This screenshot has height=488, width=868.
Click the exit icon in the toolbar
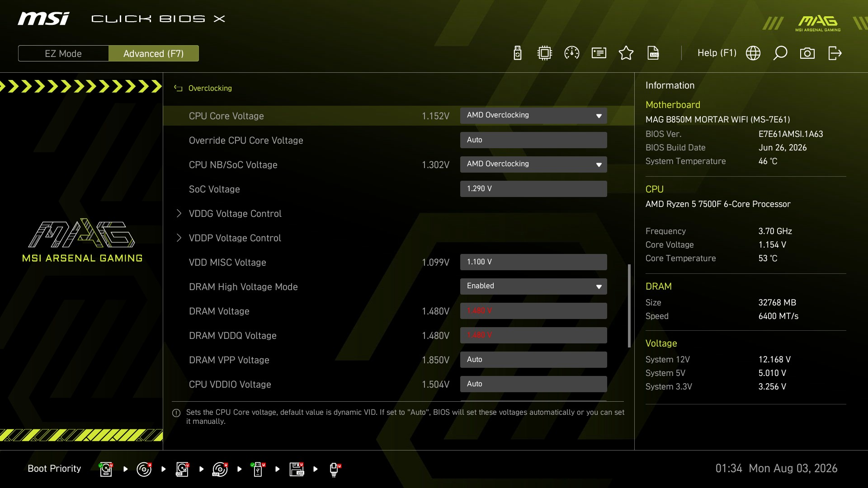835,53
